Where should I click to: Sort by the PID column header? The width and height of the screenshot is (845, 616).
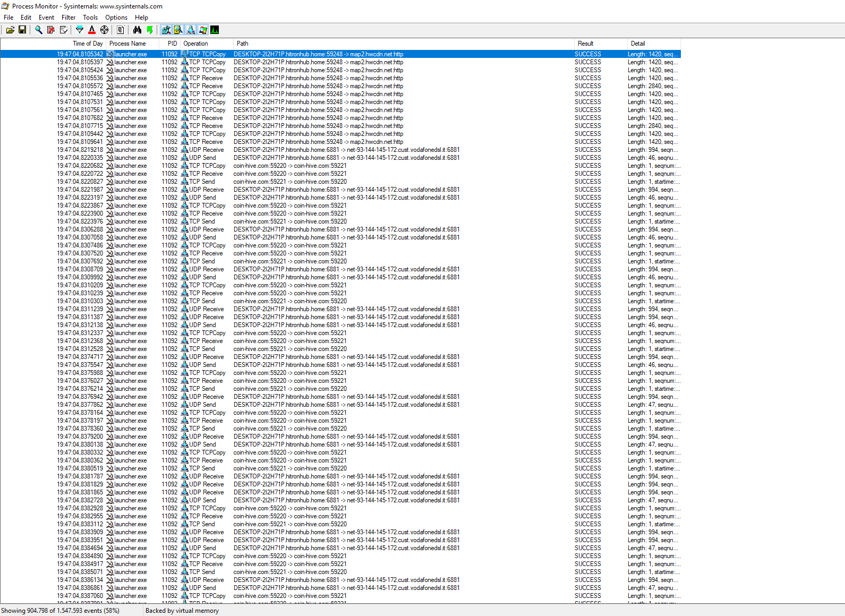click(169, 44)
